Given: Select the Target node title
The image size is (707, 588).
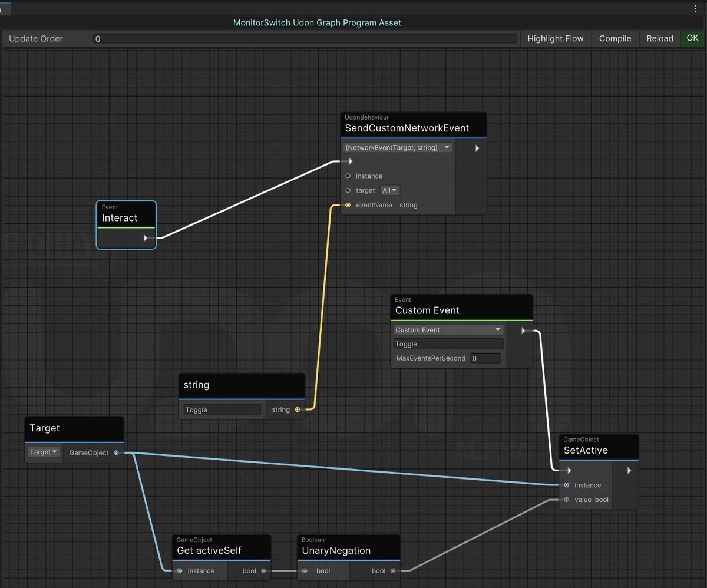Looking at the screenshot, I should click(45, 428).
